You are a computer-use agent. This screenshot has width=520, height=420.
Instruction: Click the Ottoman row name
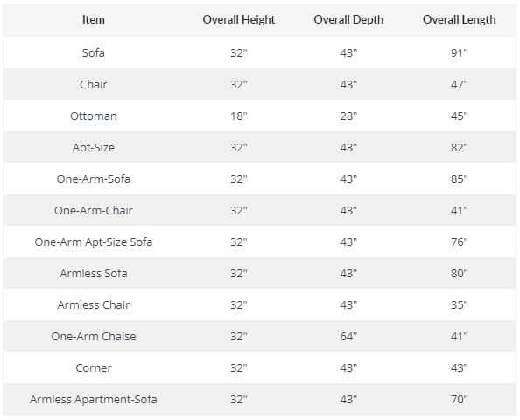94,115
